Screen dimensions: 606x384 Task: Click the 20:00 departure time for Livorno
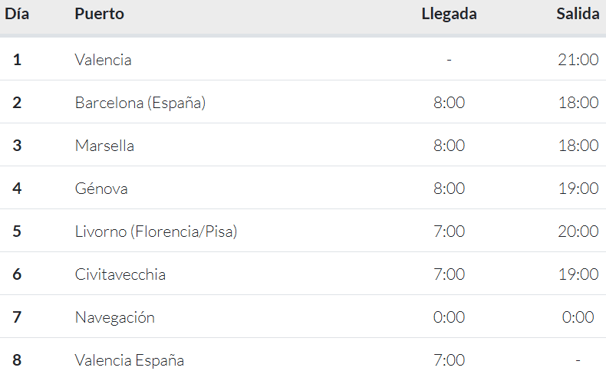coord(578,231)
